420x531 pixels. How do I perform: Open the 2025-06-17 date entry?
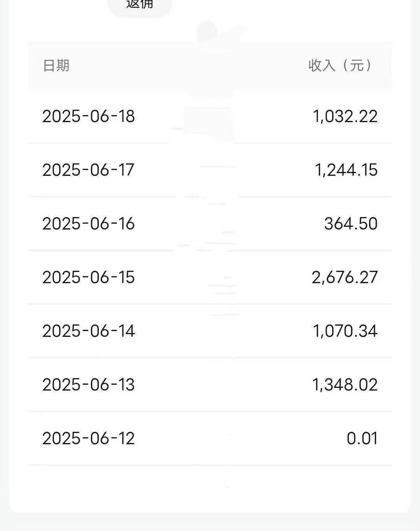(88, 170)
